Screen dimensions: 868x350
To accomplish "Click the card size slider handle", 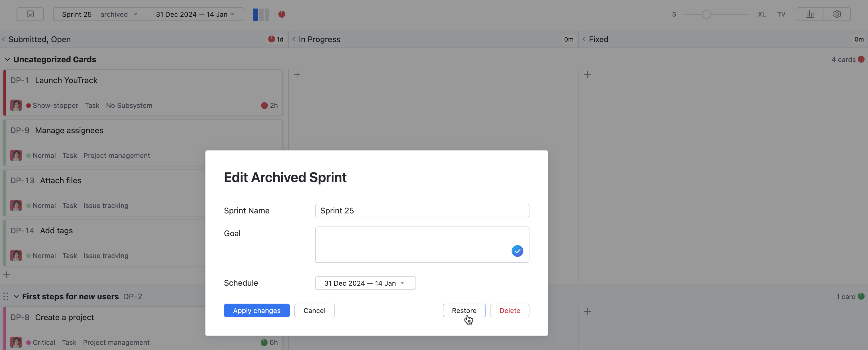I will [x=706, y=14].
